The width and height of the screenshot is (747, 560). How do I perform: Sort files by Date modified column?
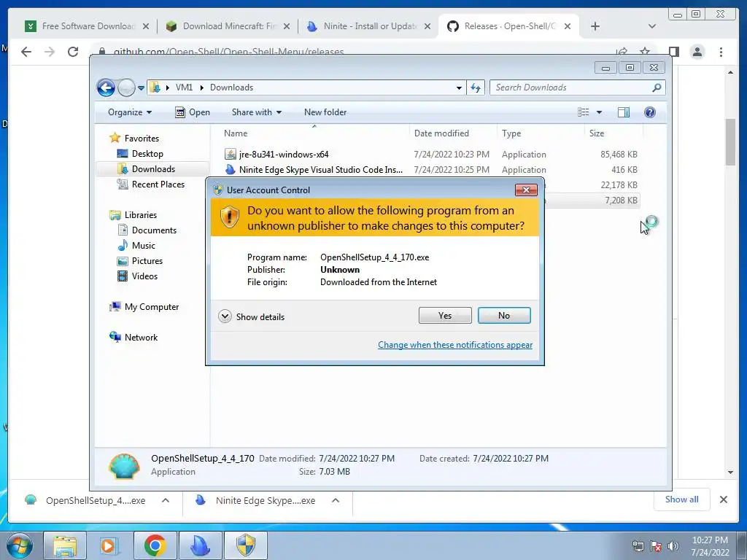tap(452, 133)
